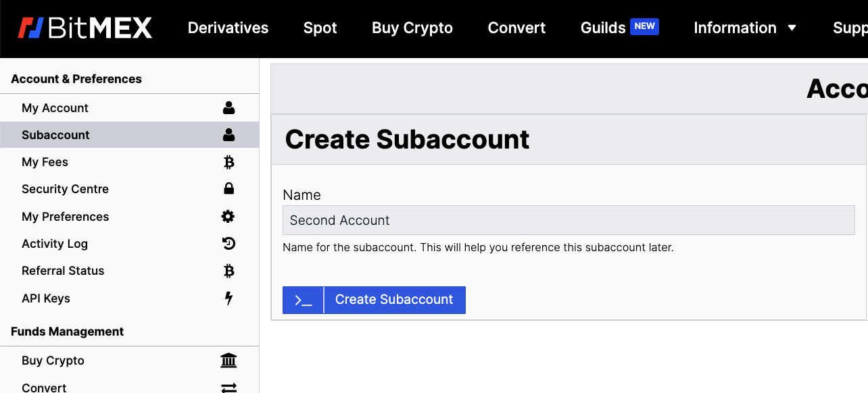Click the person icon beside Subaccount
The image size is (868, 393).
[228, 134]
